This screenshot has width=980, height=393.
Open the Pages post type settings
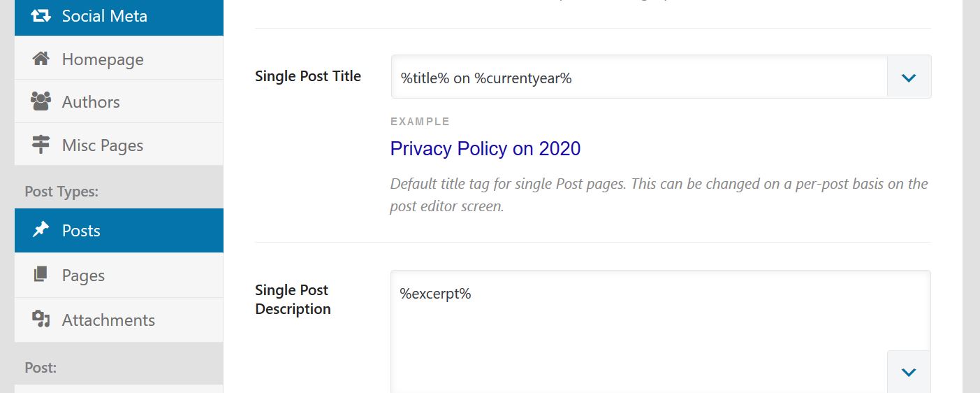119,275
